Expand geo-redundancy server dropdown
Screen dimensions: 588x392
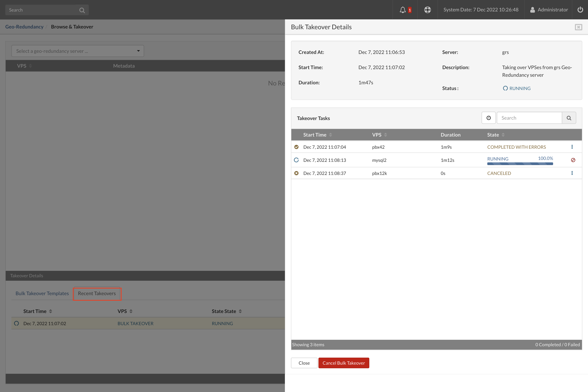tap(78, 51)
